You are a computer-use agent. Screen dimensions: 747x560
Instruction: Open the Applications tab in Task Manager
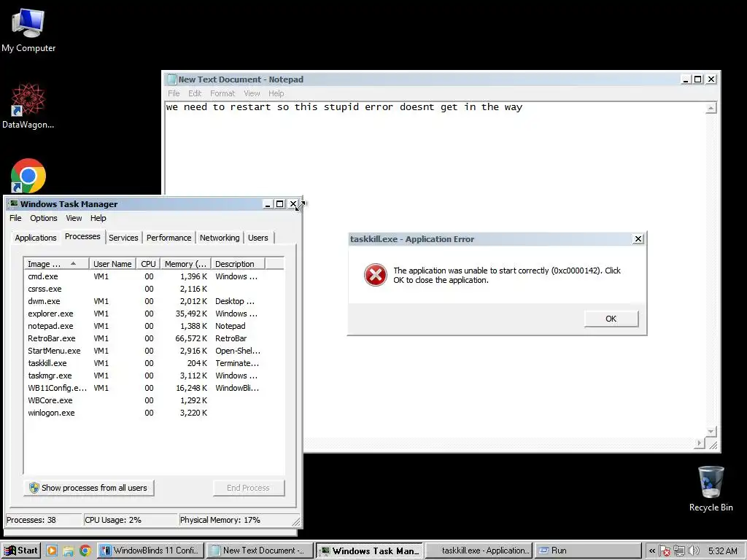[35, 238]
